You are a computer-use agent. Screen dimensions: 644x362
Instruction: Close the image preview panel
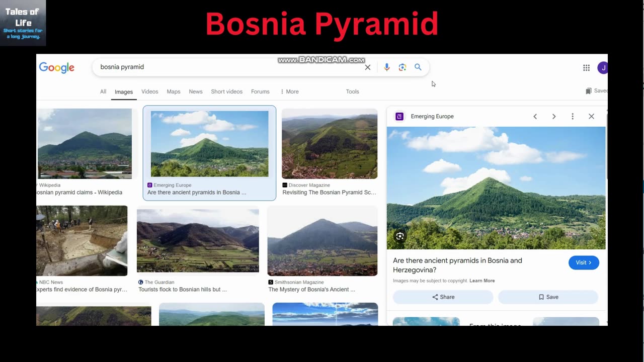tap(591, 116)
